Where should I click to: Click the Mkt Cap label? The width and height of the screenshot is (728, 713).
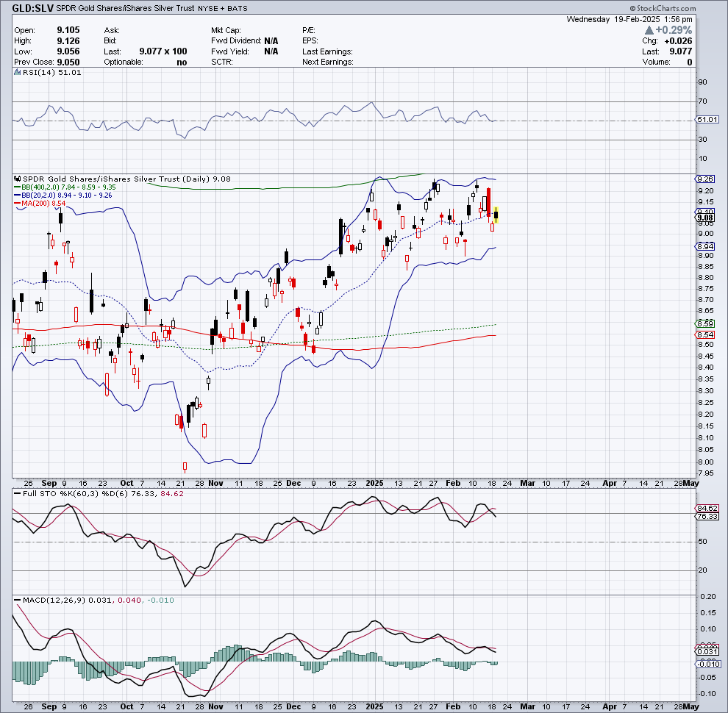coord(226,30)
